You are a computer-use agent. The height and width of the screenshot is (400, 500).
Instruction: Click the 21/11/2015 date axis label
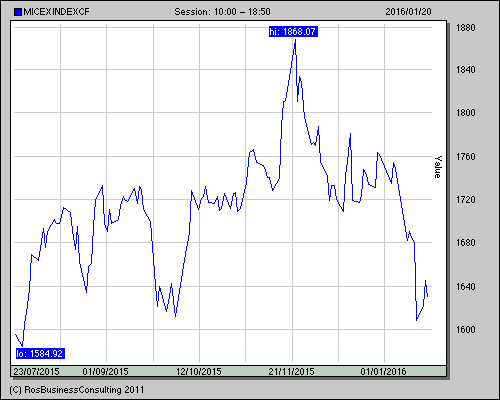(x=292, y=371)
